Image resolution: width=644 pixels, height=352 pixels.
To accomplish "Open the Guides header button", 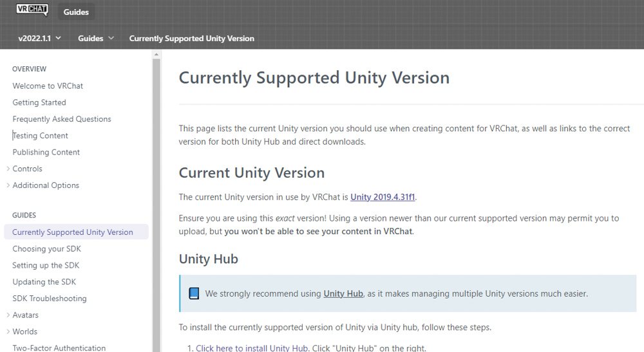I will point(76,12).
